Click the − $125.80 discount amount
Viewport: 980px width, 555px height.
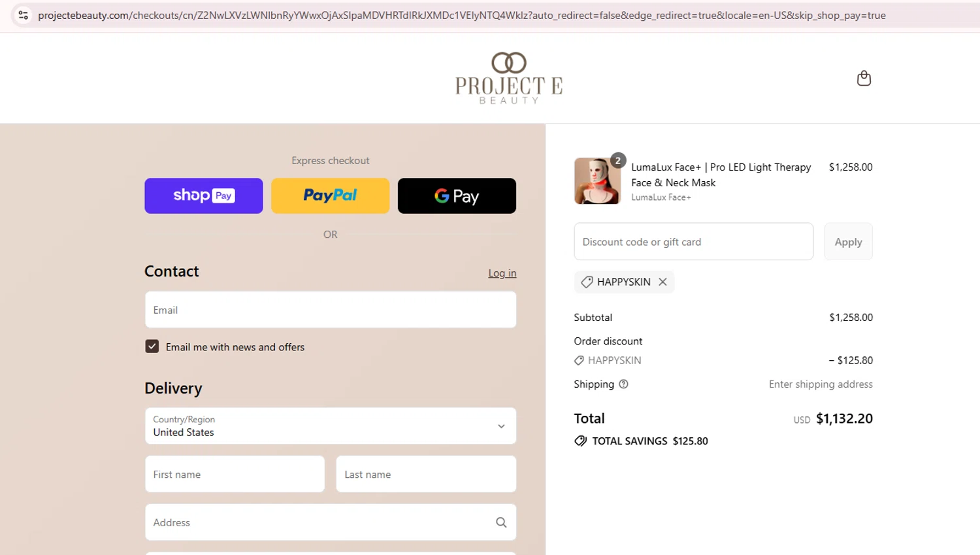click(851, 360)
